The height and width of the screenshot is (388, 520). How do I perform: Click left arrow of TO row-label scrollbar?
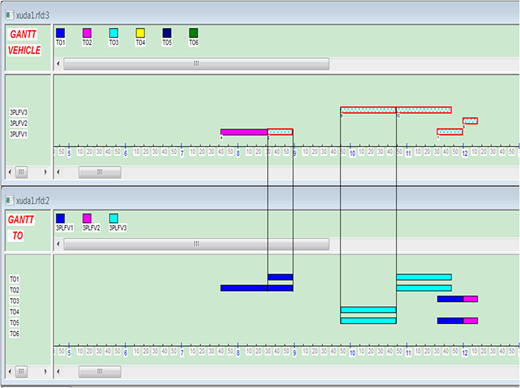(x=10, y=371)
